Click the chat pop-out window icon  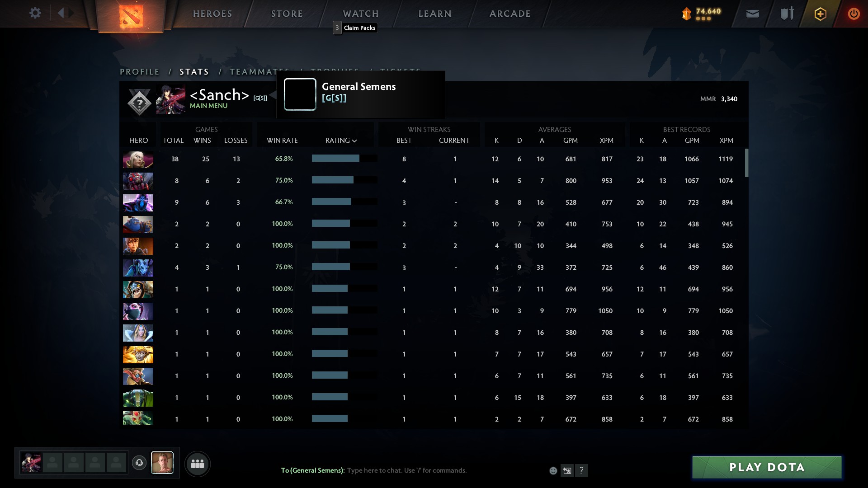point(567,471)
